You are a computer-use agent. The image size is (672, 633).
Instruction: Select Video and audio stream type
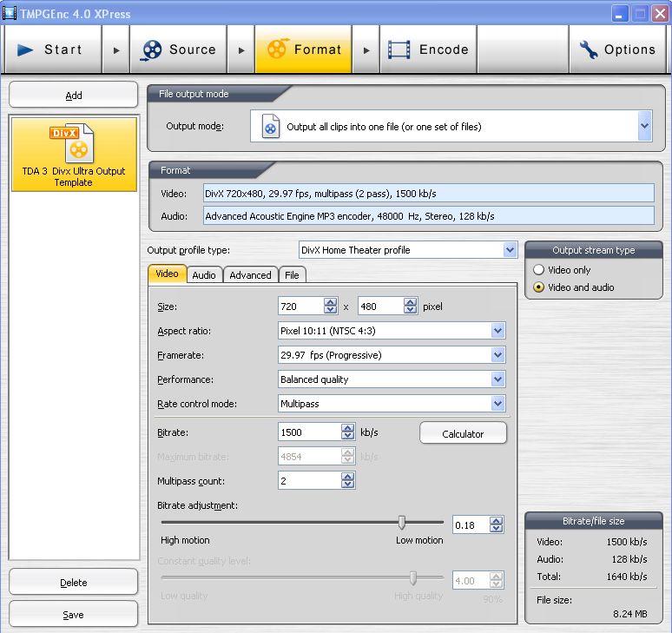click(573, 287)
